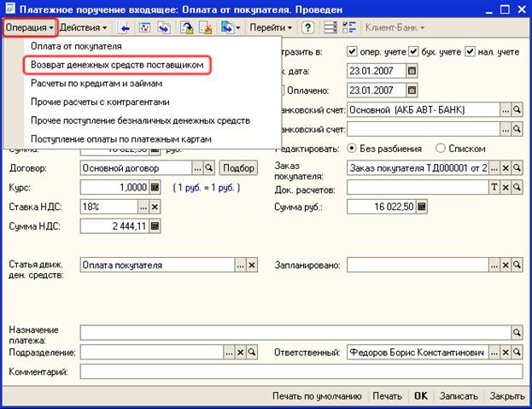Image resolution: width=532 pixels, height=409 pixels.
Task: Expand the arrow beside the input-based-on icon
Action: coord(238,28)
